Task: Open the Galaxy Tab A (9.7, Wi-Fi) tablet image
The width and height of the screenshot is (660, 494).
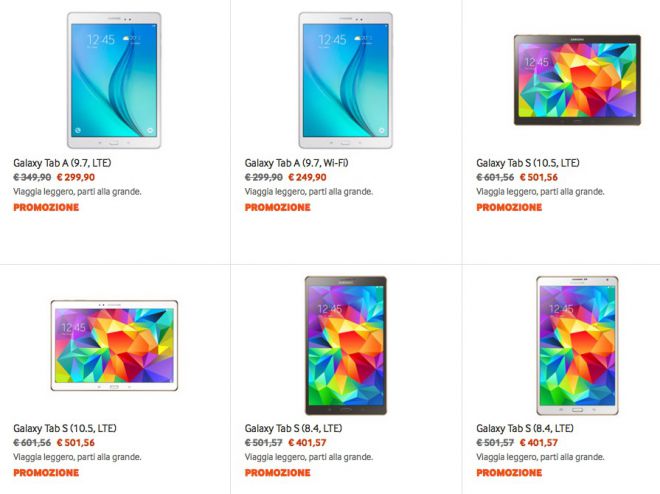Action: (346, 80)
